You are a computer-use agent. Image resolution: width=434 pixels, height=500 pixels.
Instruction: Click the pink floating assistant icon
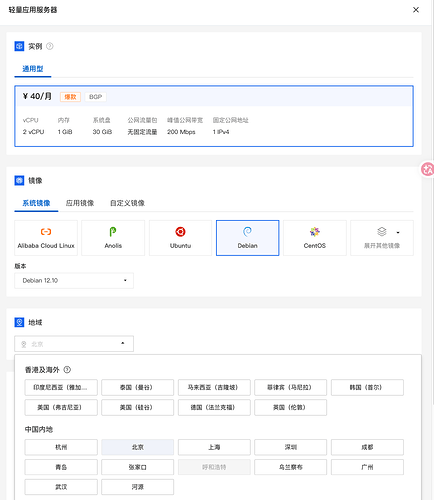tap(427, 169)
